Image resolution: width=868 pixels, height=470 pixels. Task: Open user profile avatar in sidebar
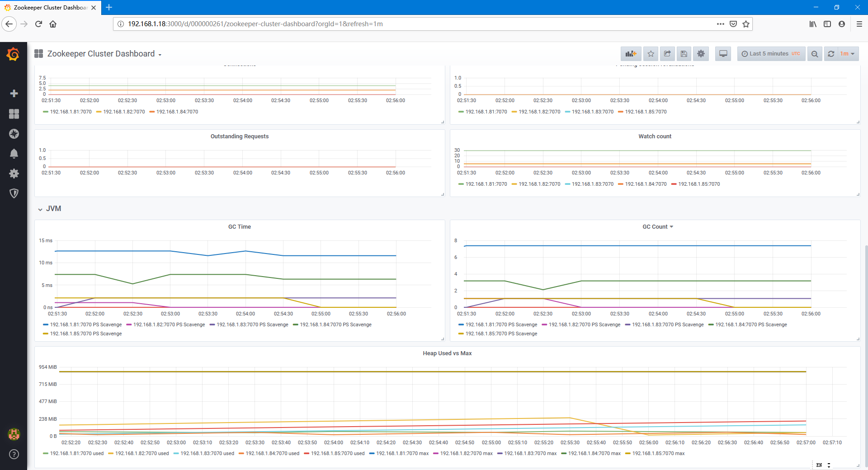14,434
